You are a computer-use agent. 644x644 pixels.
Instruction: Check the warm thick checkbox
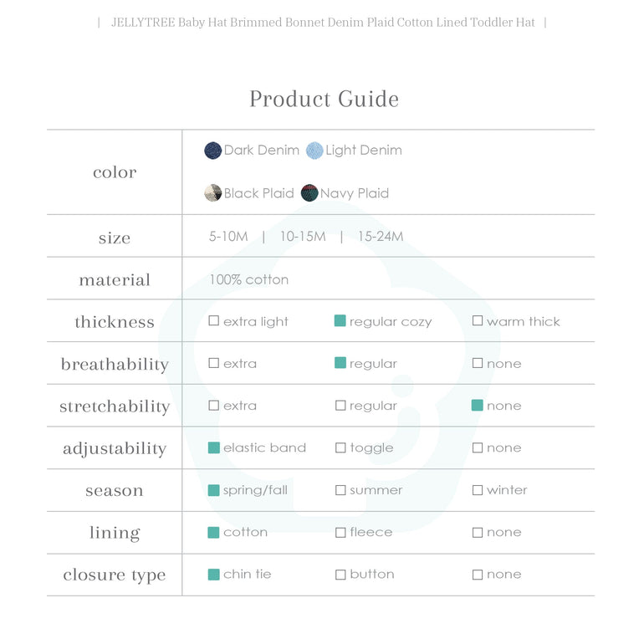478,321
